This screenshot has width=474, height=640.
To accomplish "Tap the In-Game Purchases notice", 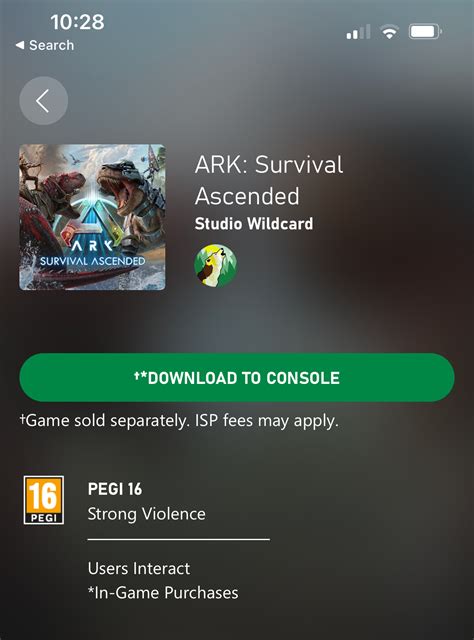I will pos(163,593).
